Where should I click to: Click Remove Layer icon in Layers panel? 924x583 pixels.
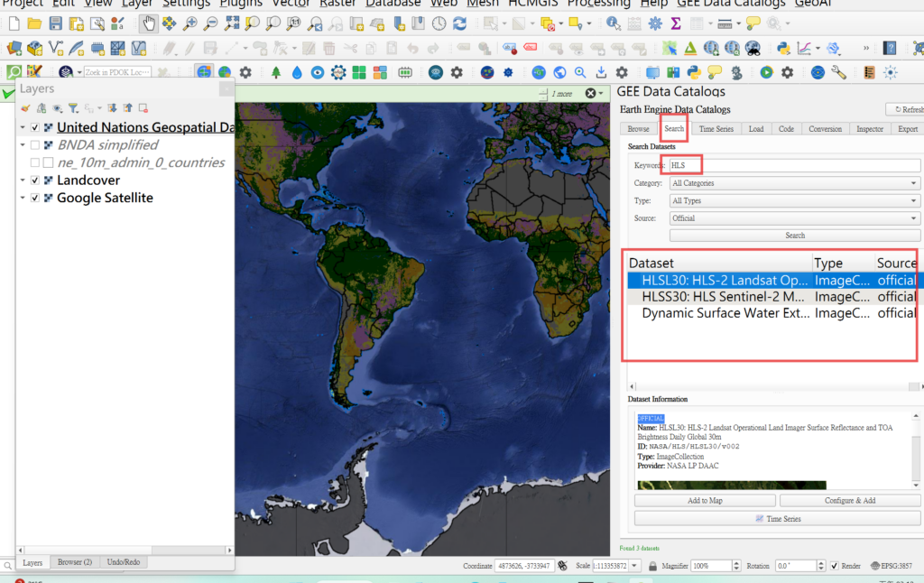[143, 107]
